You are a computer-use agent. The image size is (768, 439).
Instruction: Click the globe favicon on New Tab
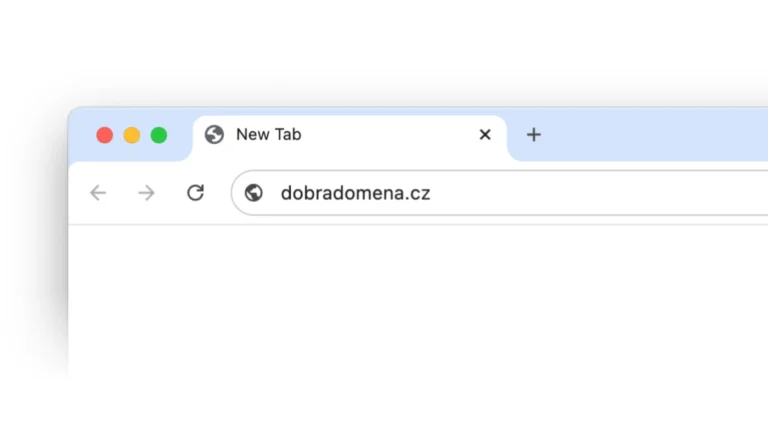coord(214,135)
